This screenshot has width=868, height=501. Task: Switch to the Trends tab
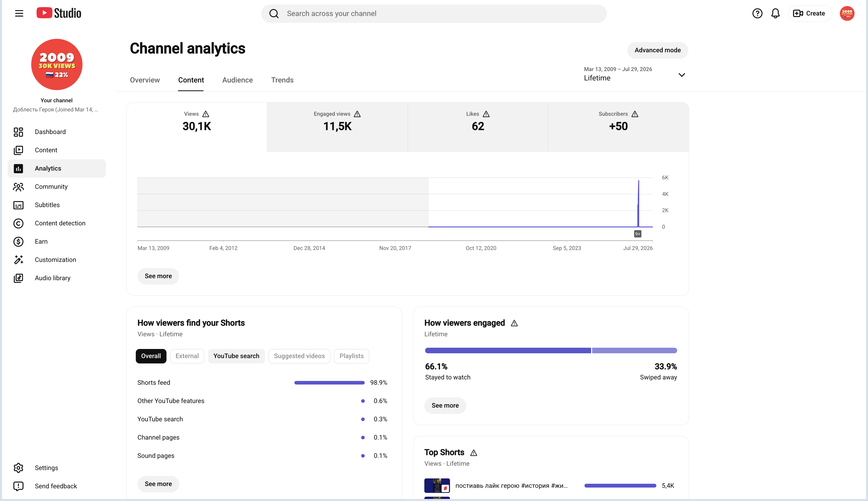[282, 80]
